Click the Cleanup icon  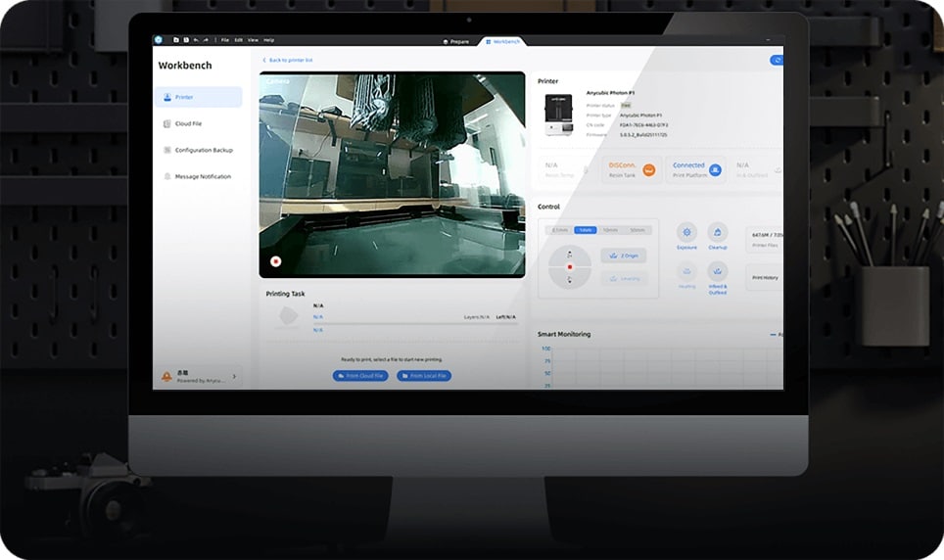pyautogui.click(x=718, y=232)
